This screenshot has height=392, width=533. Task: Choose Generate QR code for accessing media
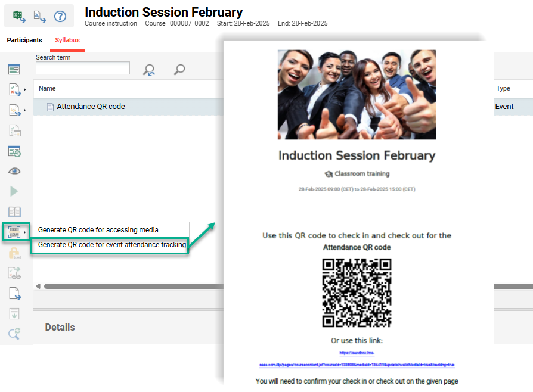pos(98,230)
